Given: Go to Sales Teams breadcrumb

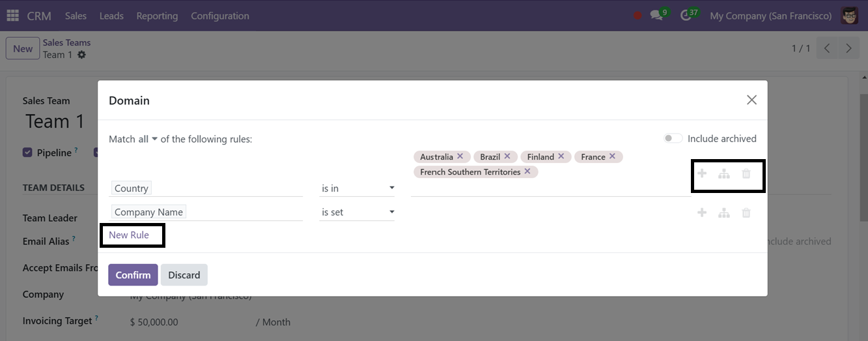Looking at the screenshot, I should click(x=67, y=42).
